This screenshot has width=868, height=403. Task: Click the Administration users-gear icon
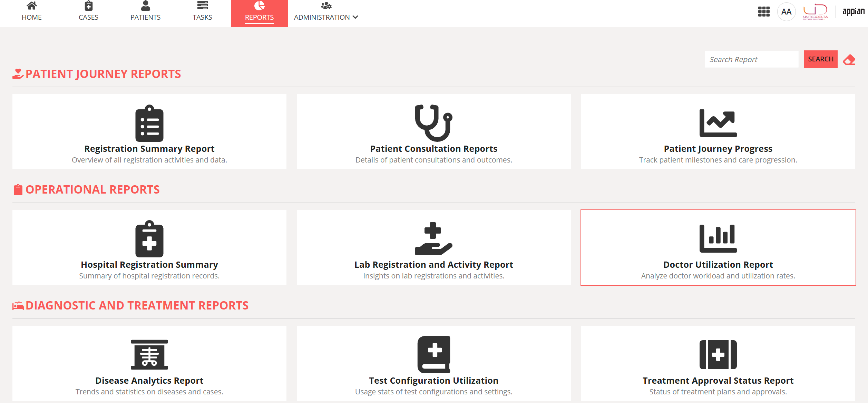[x=326, y=6]
